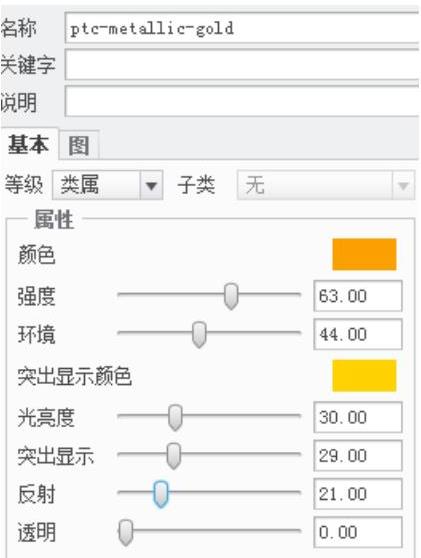The width and height of the screenshot is (421, 558).
Task: Open the yellow 突出显示颜色 swatch
Action: pyautogui.click(x=364, y=376)
